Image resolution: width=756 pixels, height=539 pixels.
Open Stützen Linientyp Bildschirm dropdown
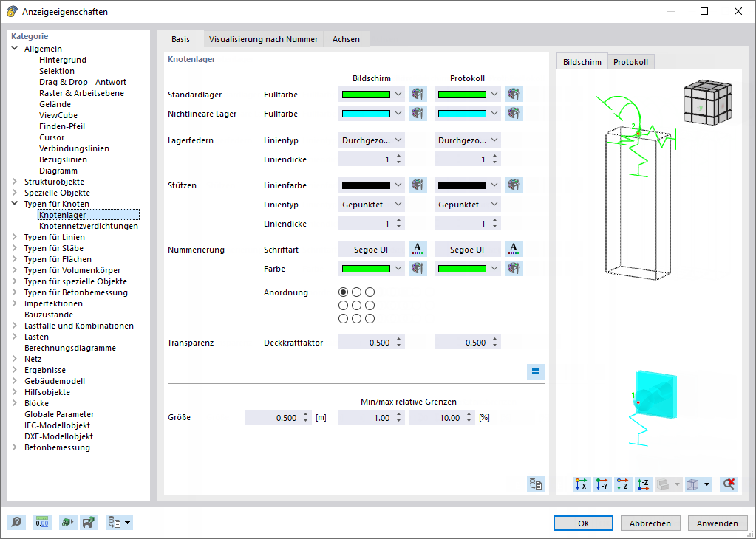click(x=371, y=205)
